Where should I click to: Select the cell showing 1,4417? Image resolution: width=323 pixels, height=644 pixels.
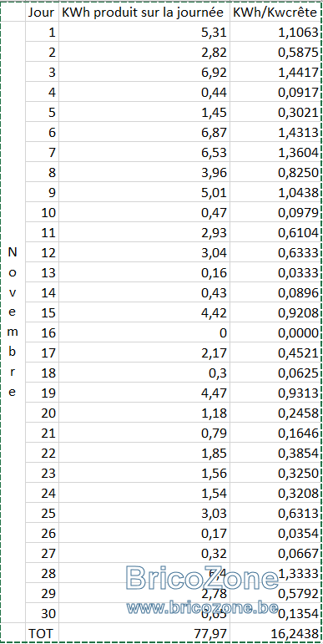275,73
